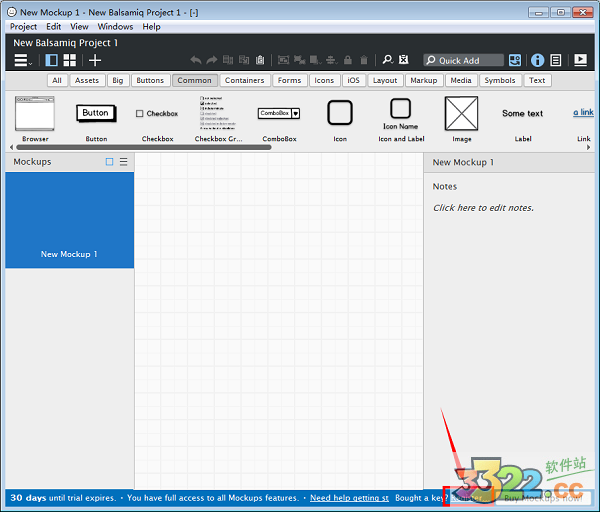600x512 pixels.
Task: Open the Windows menu
Action: [x=115, y=27]
